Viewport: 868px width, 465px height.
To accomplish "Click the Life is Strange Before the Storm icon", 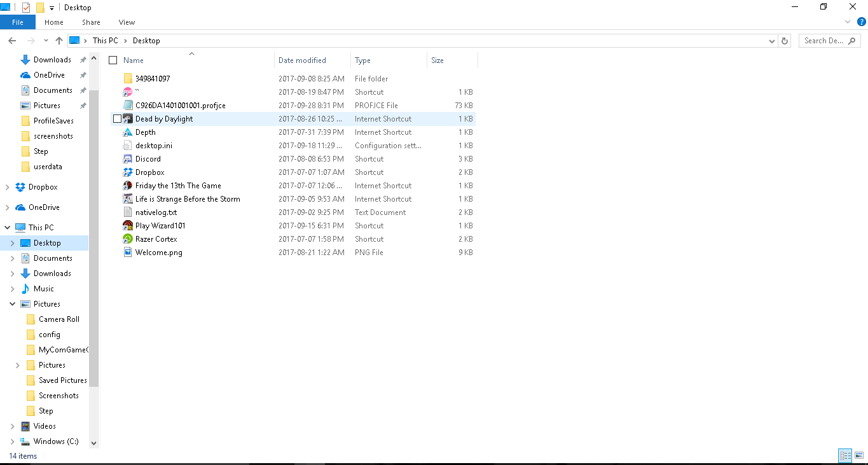I will (x=128, y=199).
